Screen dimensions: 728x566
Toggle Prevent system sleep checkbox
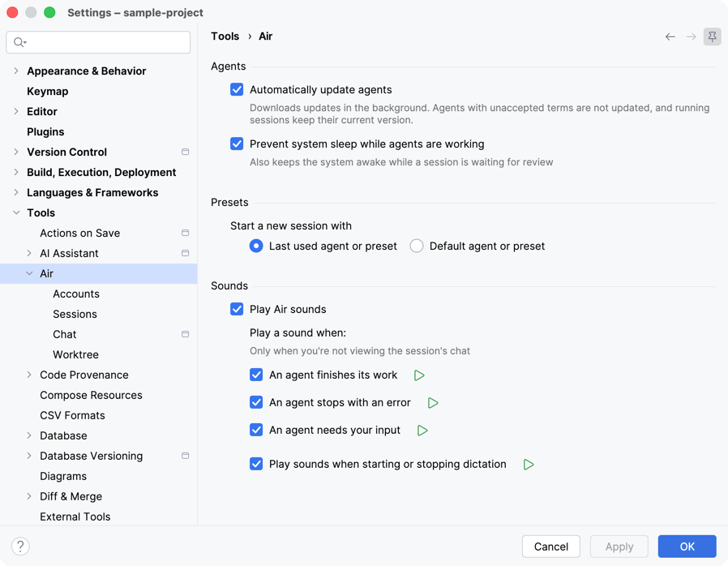237,144
